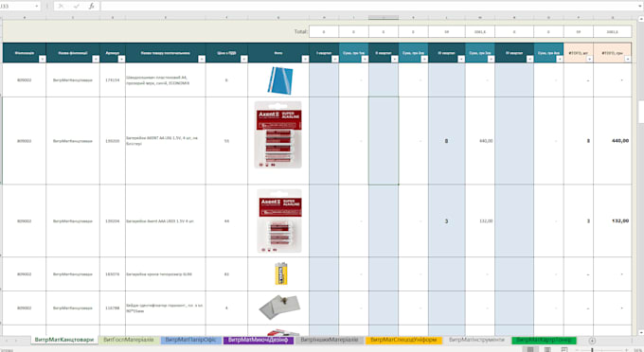644x352 pixels.
Task: Switch to ВитГоспМатеріали sheet tab
Action: pos(129,340)
